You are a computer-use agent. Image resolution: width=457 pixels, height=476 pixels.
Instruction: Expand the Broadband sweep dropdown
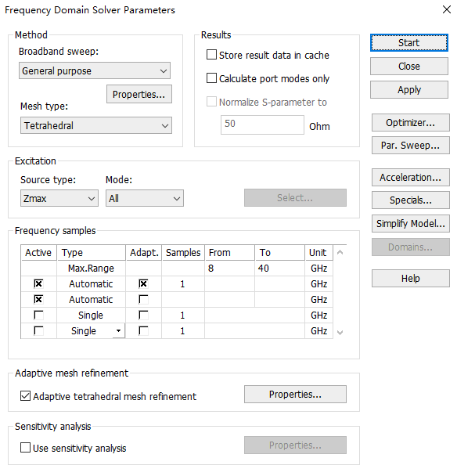[x=95, y=70]
